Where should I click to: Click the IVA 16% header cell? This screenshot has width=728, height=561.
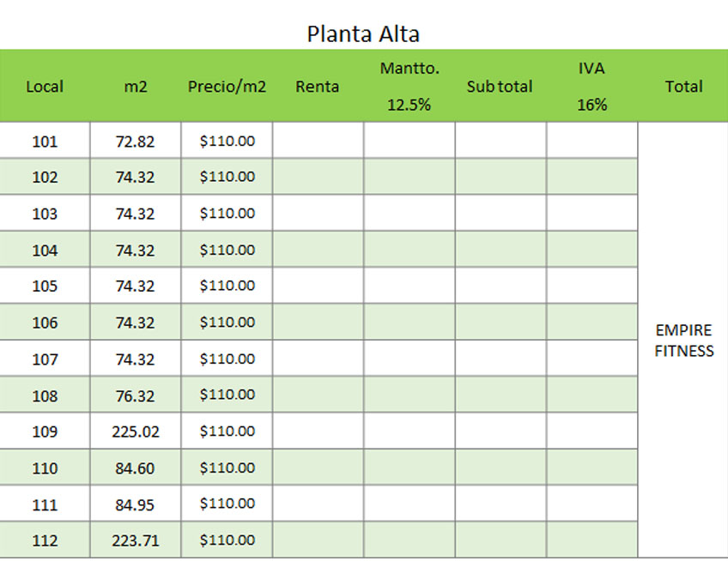[x=591, y=87]
